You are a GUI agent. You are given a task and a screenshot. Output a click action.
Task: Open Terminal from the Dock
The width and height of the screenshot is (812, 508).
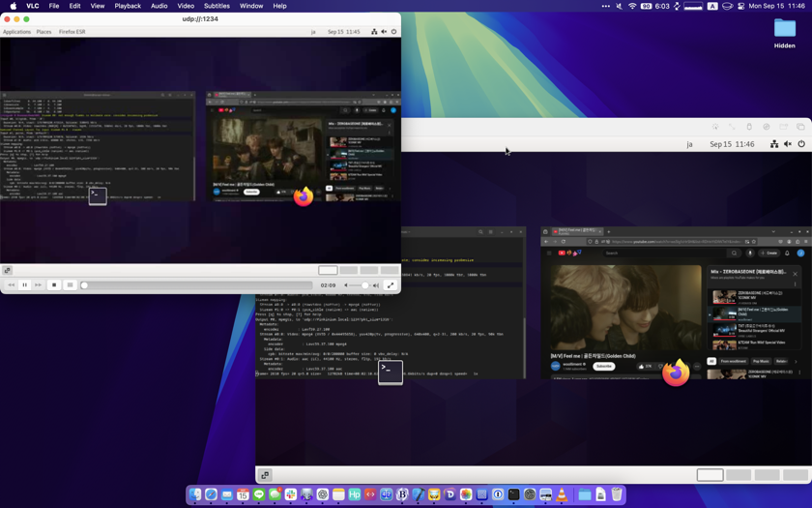pos(513,494)
